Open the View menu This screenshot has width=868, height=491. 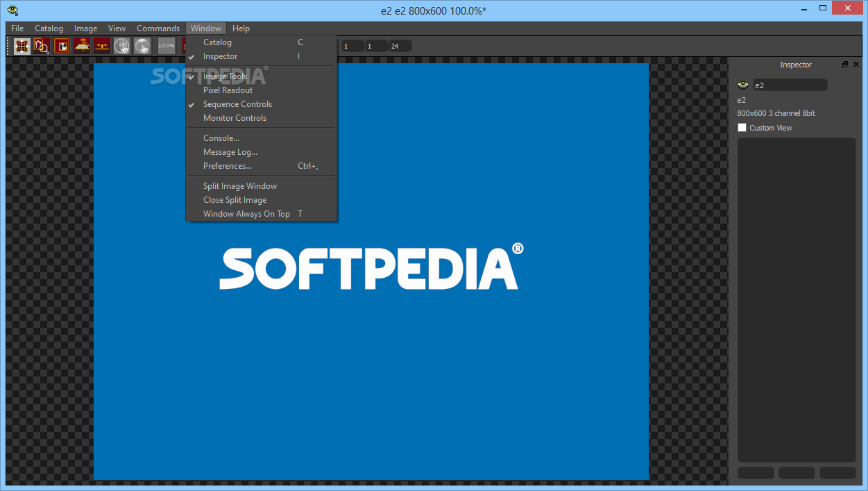(x=117, y=28)
